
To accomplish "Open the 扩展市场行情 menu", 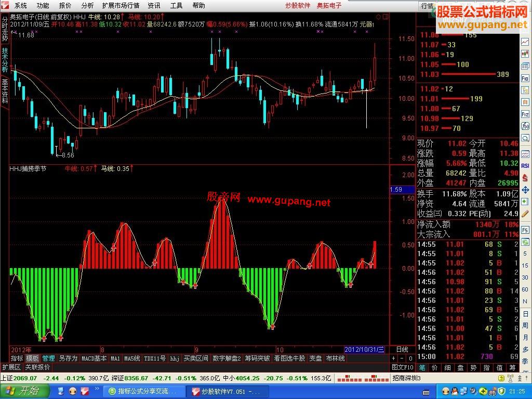I will tap(121, 5).
